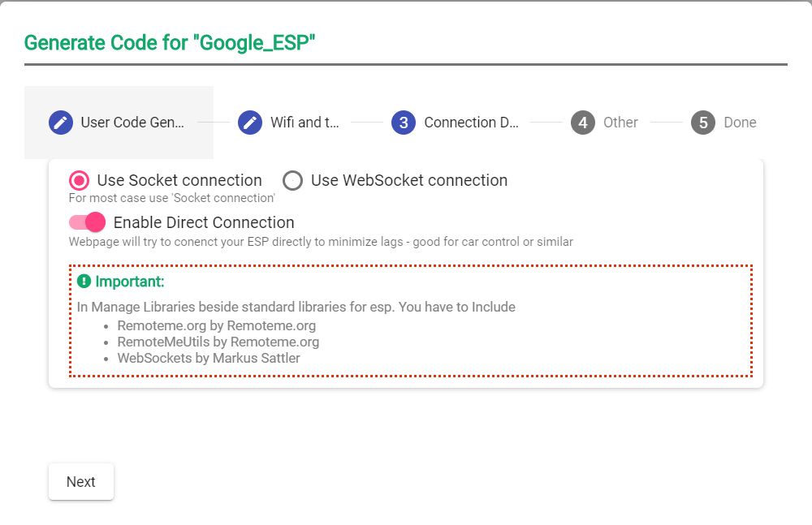Click the step 4 number circle
The height and width of the screenshot is (525, 812).
pyautogui.click(x=583, y=123)
